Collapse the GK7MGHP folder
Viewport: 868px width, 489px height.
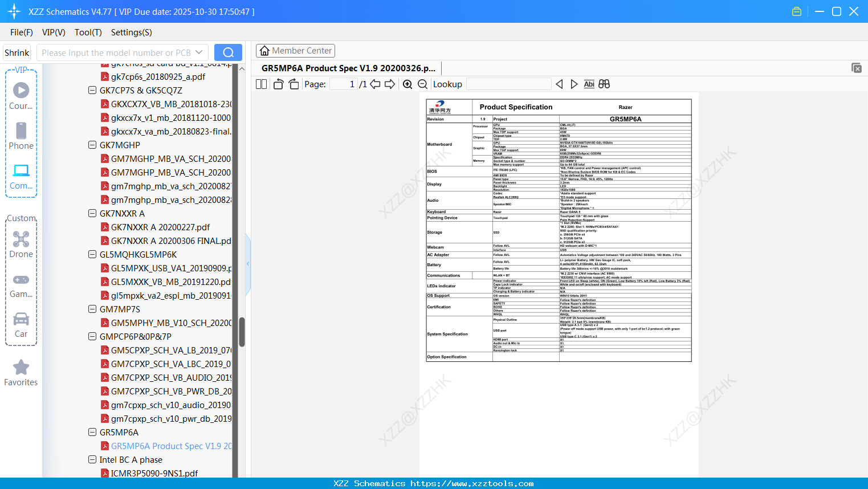click(x=92, y=145)
